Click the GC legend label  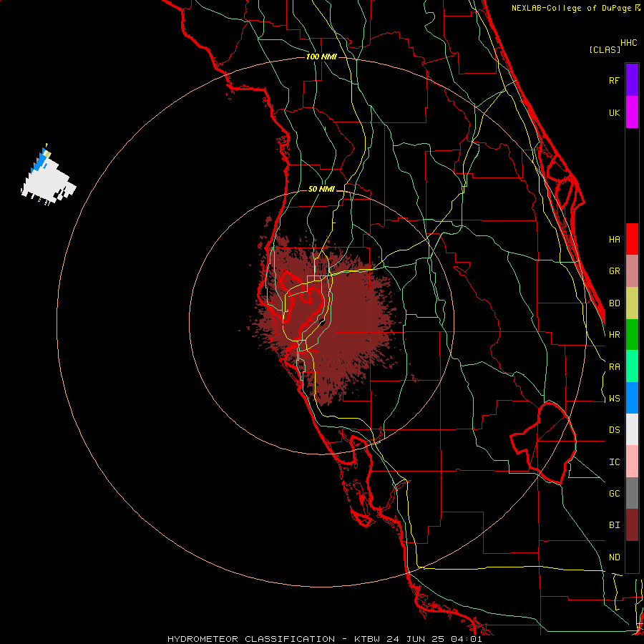point(614,494)
